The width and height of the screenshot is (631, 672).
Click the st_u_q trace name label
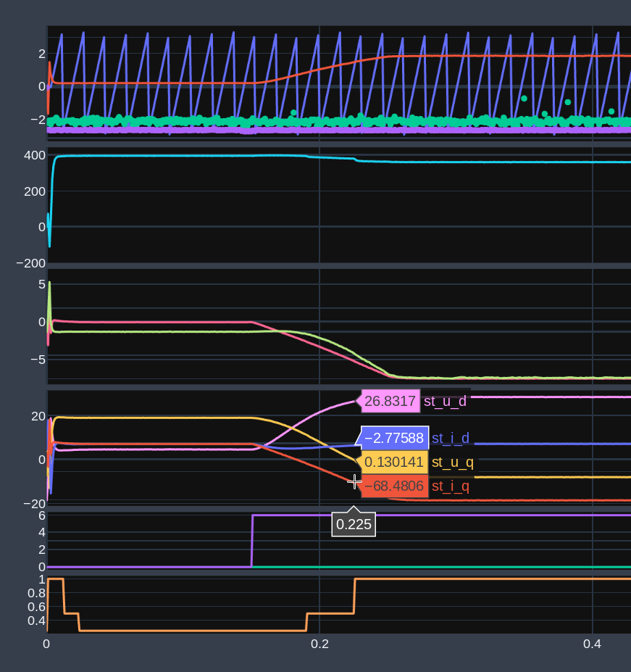click(453, 462)
